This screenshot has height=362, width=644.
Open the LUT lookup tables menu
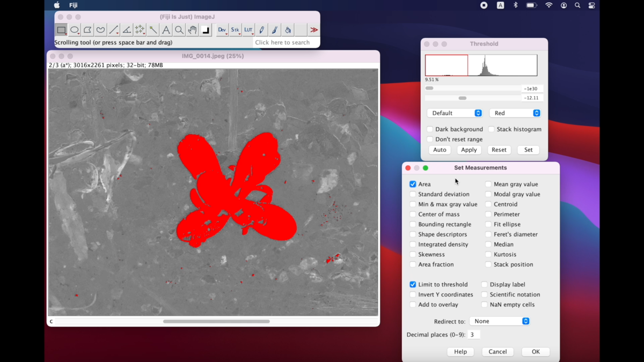[248, 30]
